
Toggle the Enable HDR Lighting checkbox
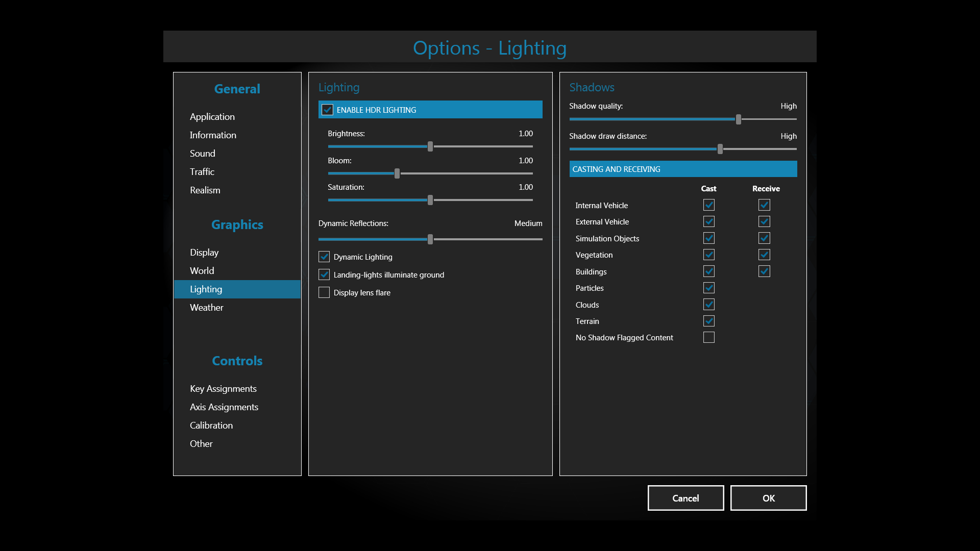click(327, 110)
